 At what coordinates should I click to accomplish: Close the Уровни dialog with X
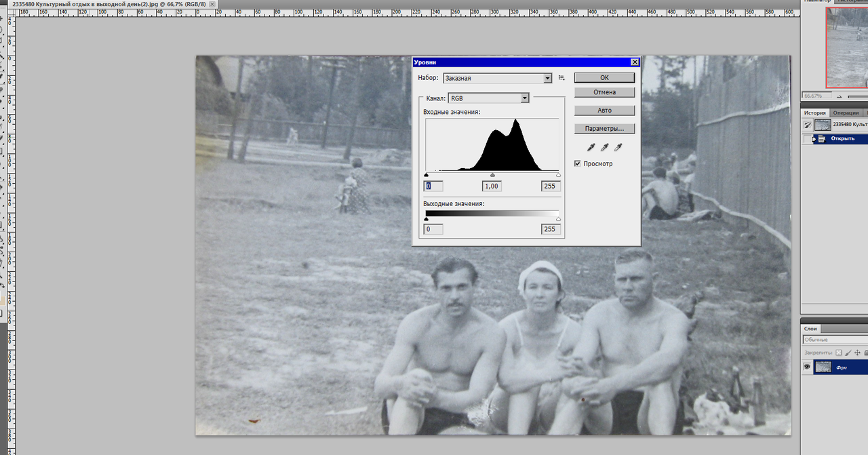635,62
